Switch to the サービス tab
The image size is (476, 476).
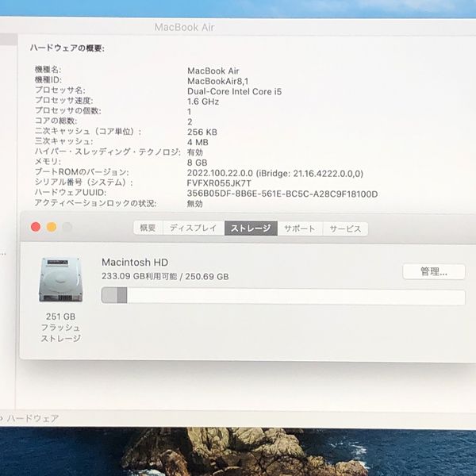coord(345,228)
